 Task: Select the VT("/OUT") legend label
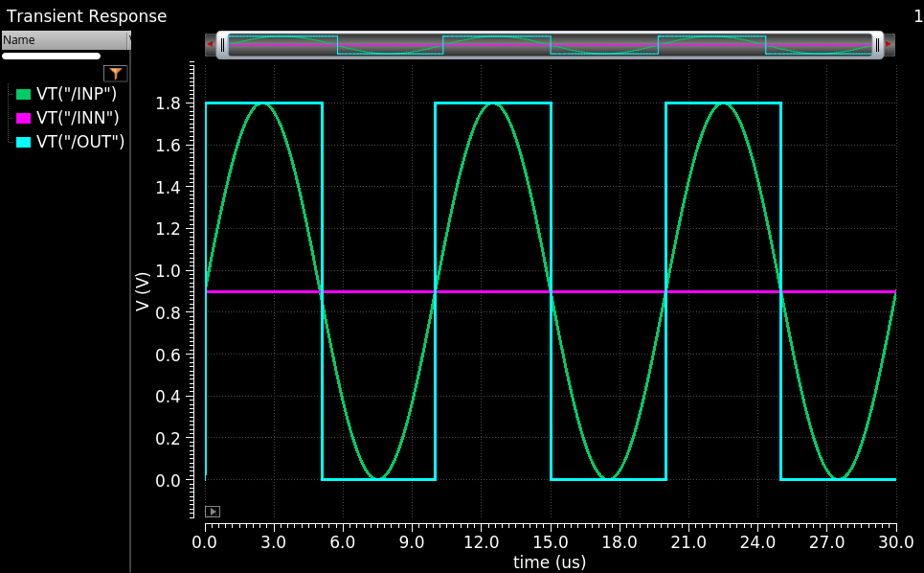pos(79,140)
